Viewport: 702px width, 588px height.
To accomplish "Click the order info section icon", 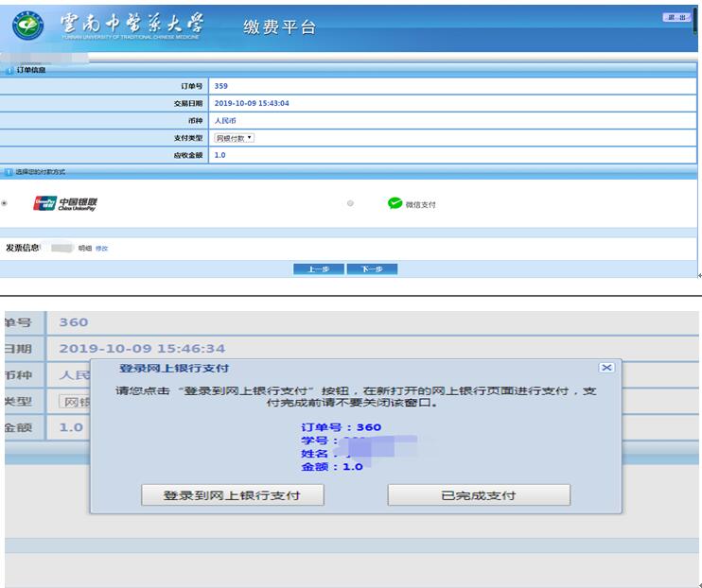I will 9,70.
